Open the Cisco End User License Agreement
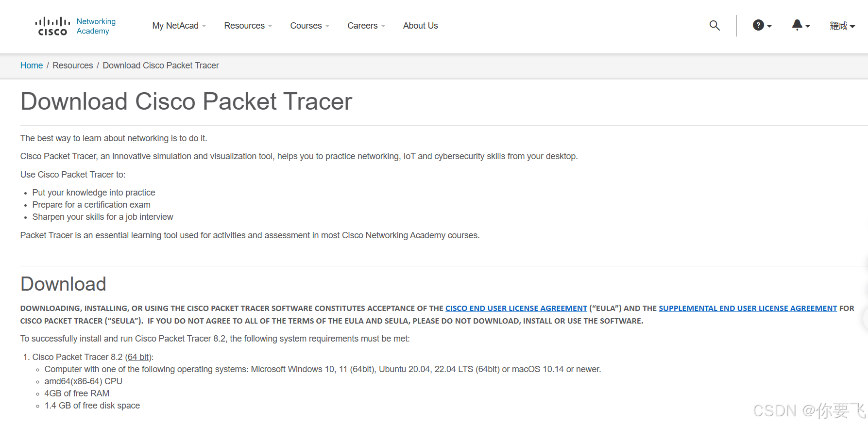The image size is (868, 425). click(516, 309)
